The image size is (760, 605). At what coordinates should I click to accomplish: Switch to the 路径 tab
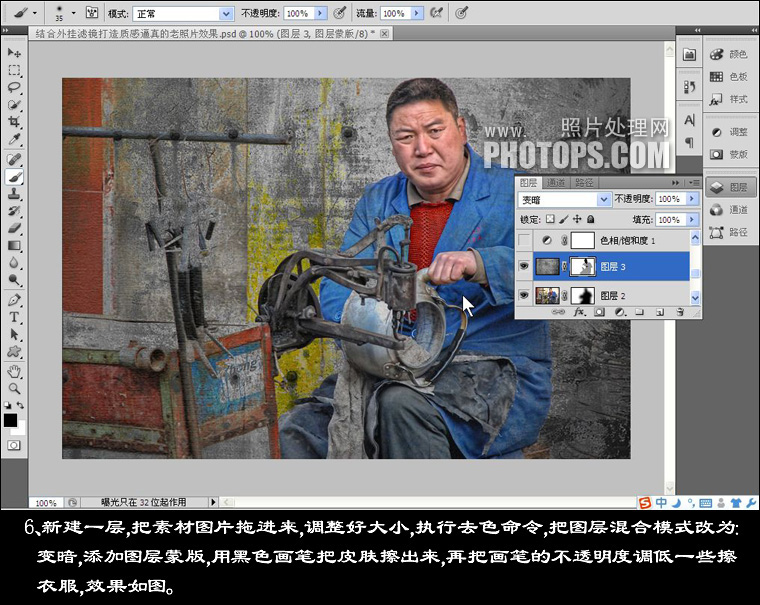tap(584, 183)
